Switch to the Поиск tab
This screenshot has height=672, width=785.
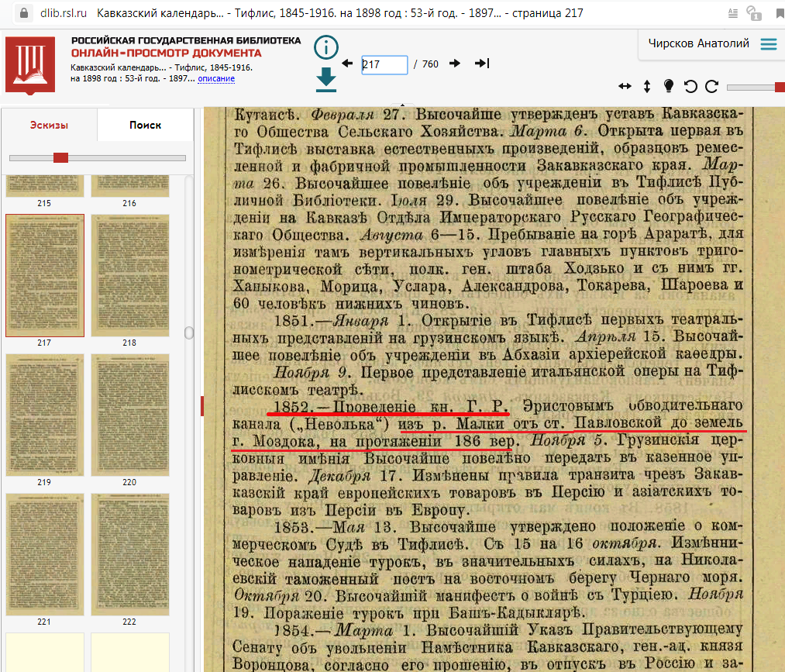tap(145, 126)
